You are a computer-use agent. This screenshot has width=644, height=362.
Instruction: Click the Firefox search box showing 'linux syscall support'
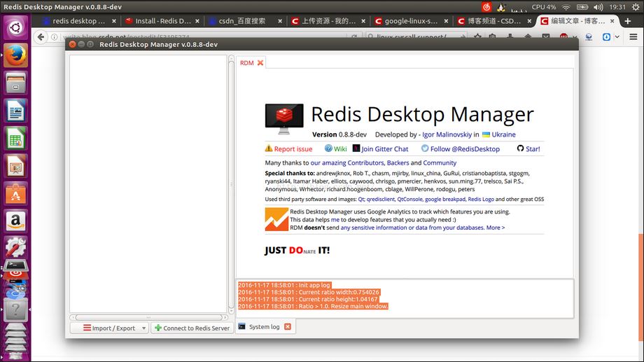point(416,37)
